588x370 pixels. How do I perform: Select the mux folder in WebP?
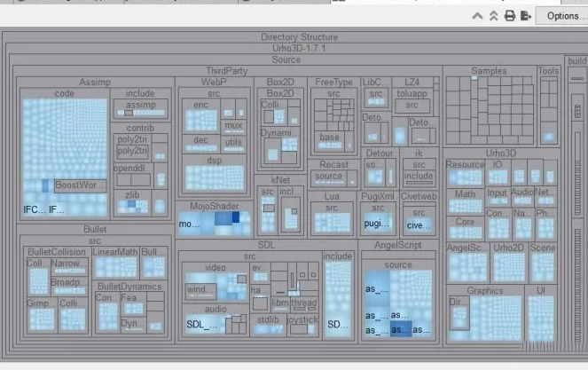pyautogui.click(x=233, y=126)
